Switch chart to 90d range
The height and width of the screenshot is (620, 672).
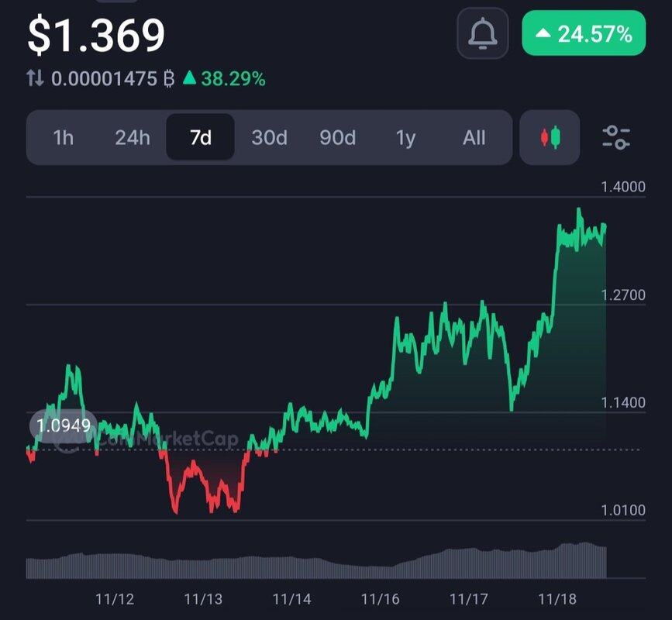pyautogui.click(x=337, y=138)
